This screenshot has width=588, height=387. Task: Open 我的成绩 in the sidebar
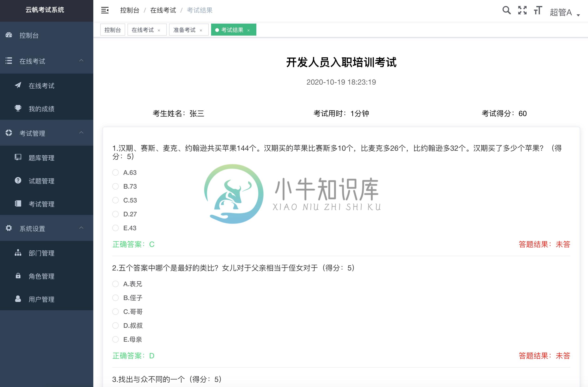[x=46, y=109]
